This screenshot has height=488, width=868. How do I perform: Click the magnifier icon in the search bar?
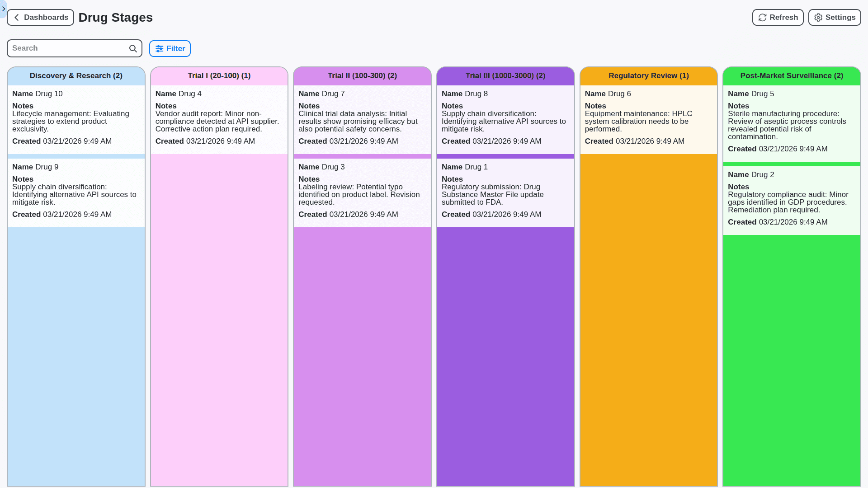coord(132,48)
